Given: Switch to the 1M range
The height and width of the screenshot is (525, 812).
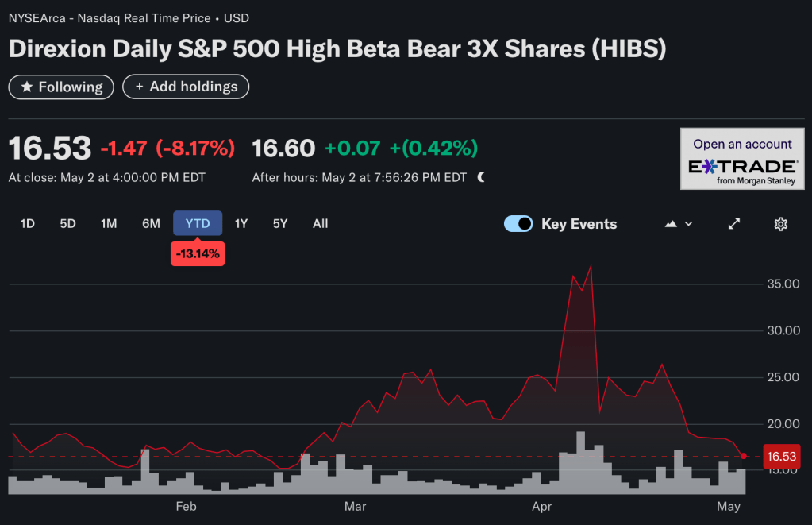Looking at the screenshot, I should (x=109, y=224).
